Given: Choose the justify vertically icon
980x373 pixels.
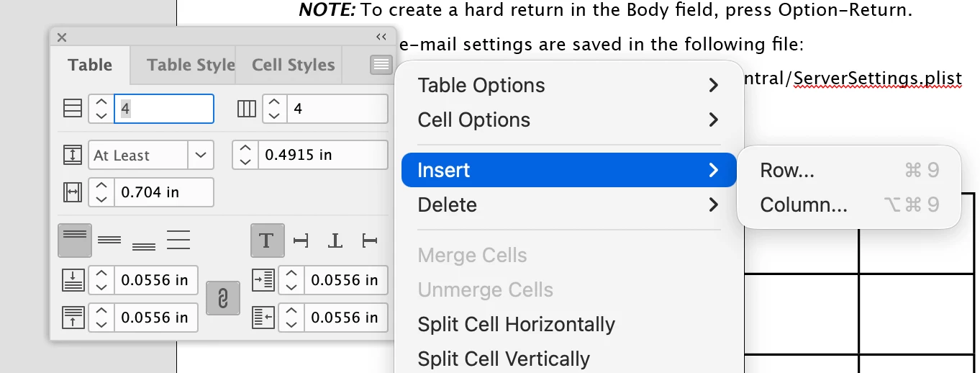Looking at the screenshot, I should (178, 240).
